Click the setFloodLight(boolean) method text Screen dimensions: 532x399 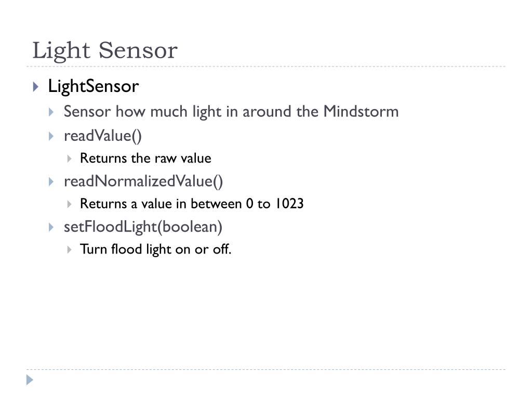(x=143, y=227)
